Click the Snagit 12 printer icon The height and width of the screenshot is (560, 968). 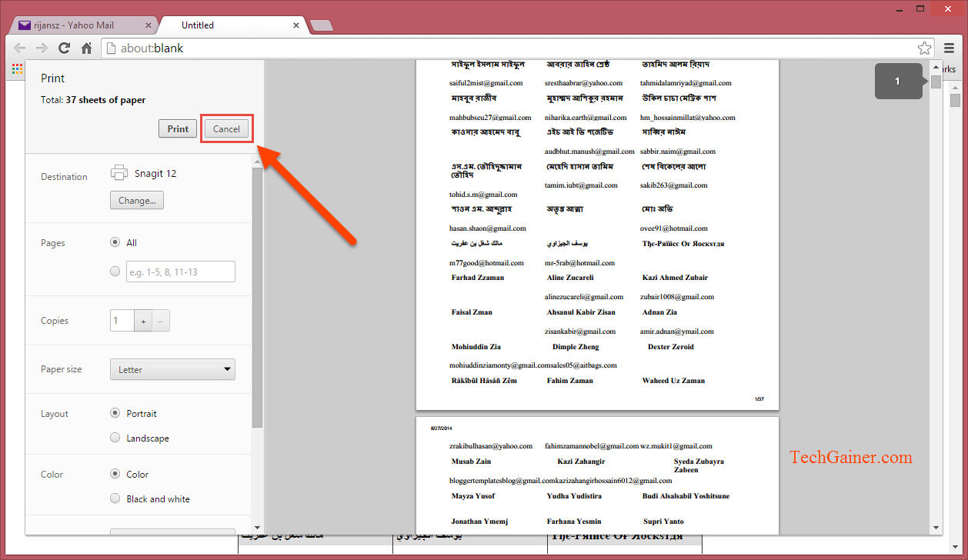[x=119, y=172]
